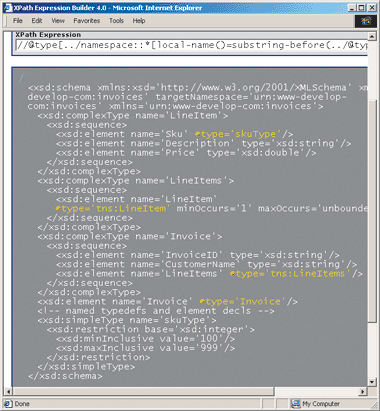Open the Help menu
The width and height of the screenshot is (380, 411).
139,21
